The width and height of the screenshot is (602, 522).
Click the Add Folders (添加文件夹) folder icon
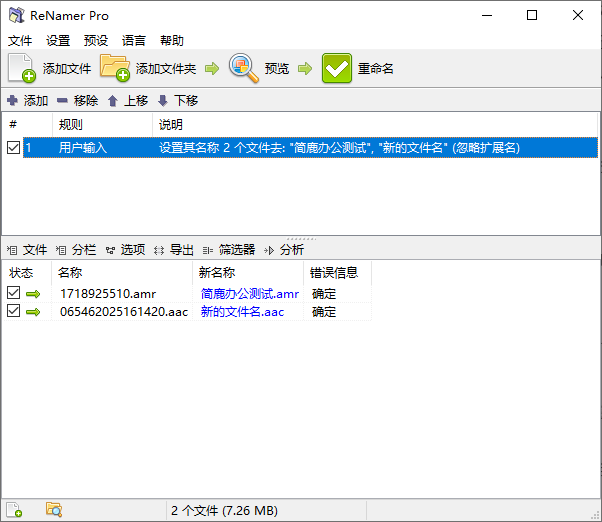115,68
